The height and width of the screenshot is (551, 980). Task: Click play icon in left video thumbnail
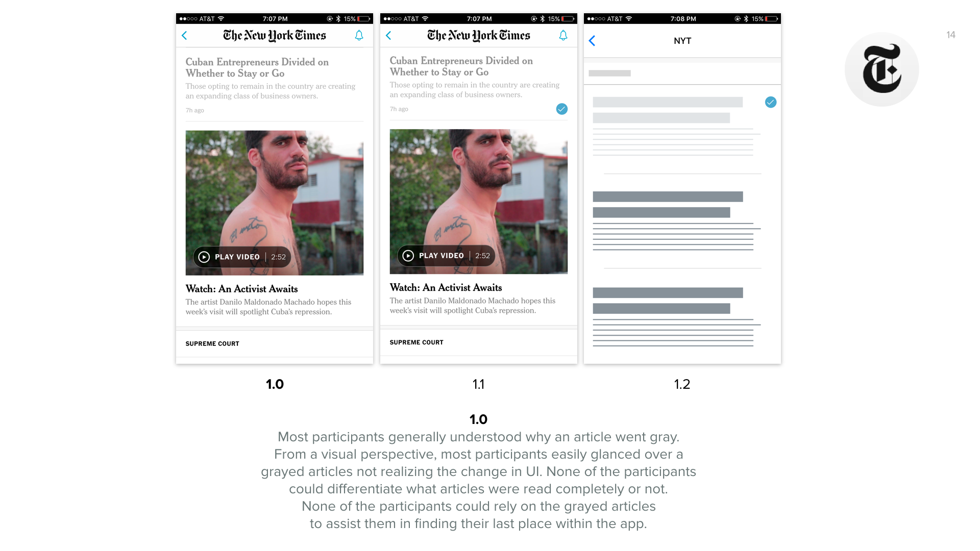coord(204,257)
